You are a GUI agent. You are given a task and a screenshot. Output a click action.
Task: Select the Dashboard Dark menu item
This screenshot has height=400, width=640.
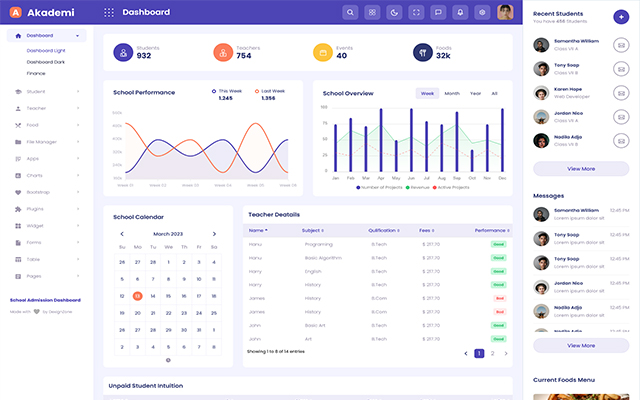[x=46, y=61]
